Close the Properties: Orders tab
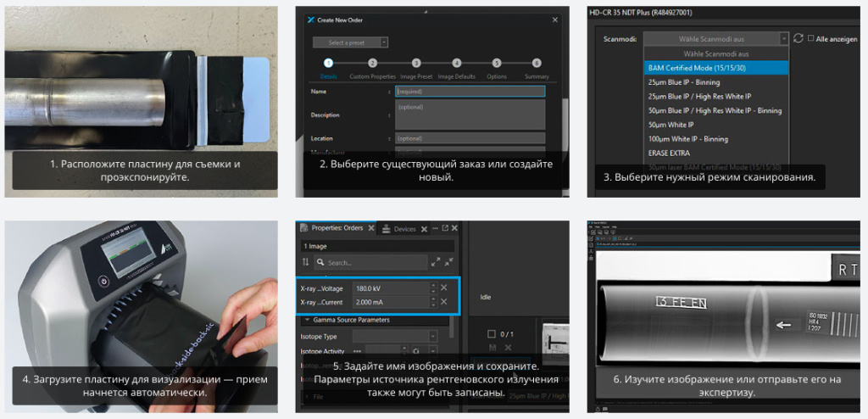Viewport: 868px width, 419px height. click(371, 228)
